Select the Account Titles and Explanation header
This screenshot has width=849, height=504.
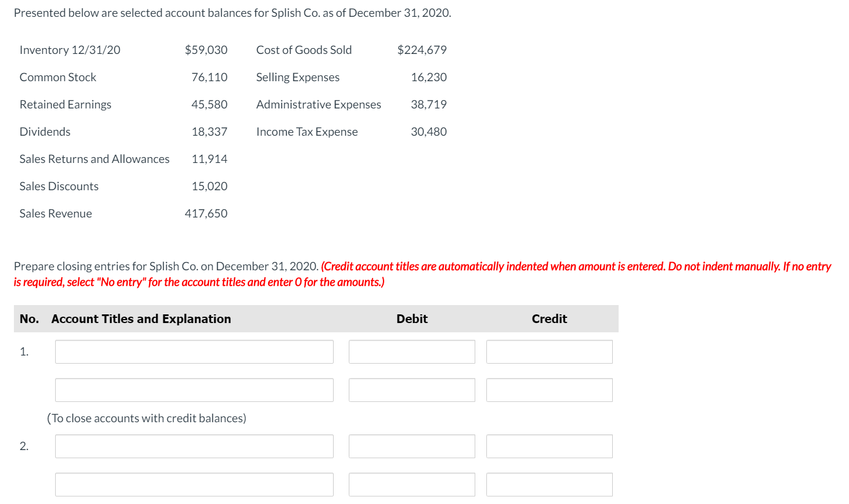[x=140, y=318]
